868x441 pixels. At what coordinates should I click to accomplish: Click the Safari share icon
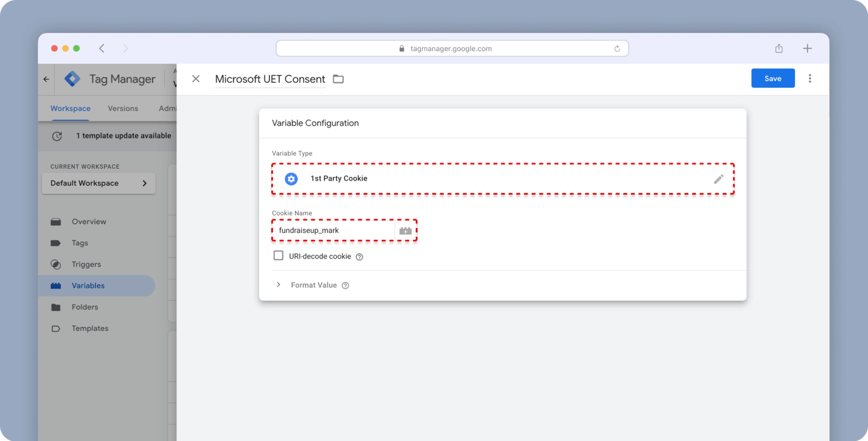(779, 49)
